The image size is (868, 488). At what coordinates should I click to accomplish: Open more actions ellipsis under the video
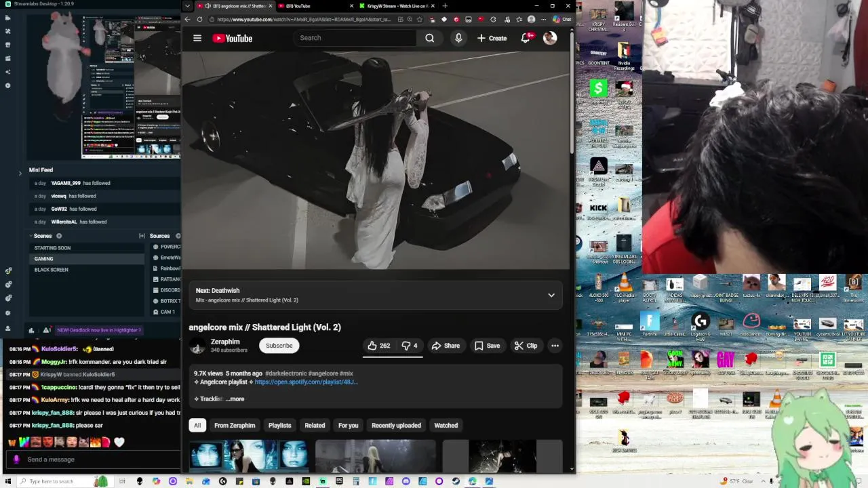[x=555, y=346]
